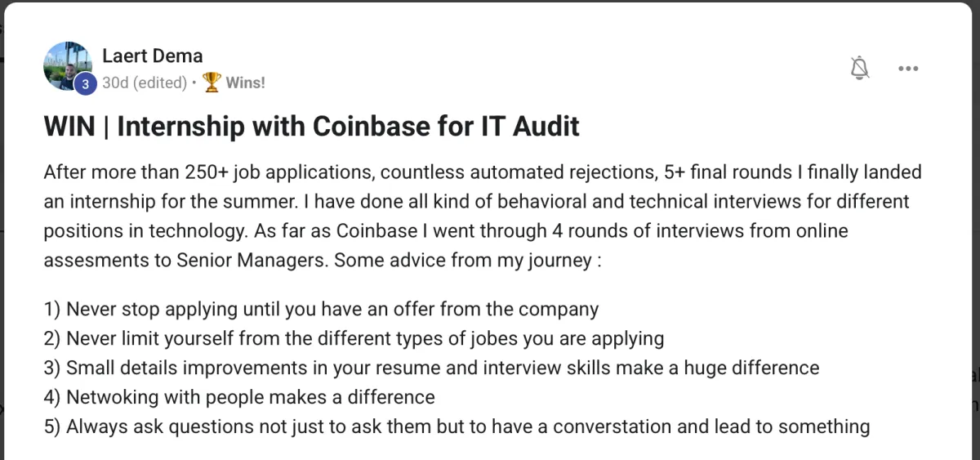Click the 30d (edited) timestamp
Image resolution: width=980 pixels, height=460 pixels.
[145, 83]
